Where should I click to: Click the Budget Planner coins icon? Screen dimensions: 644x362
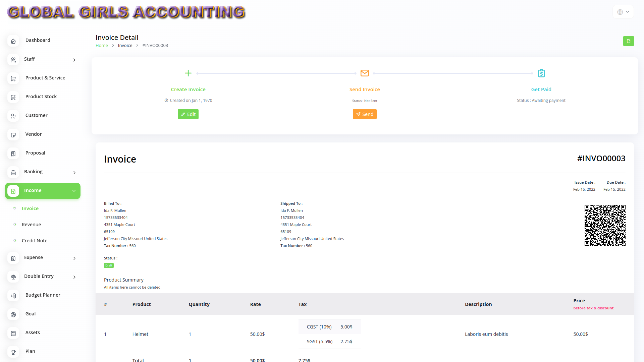13,296
